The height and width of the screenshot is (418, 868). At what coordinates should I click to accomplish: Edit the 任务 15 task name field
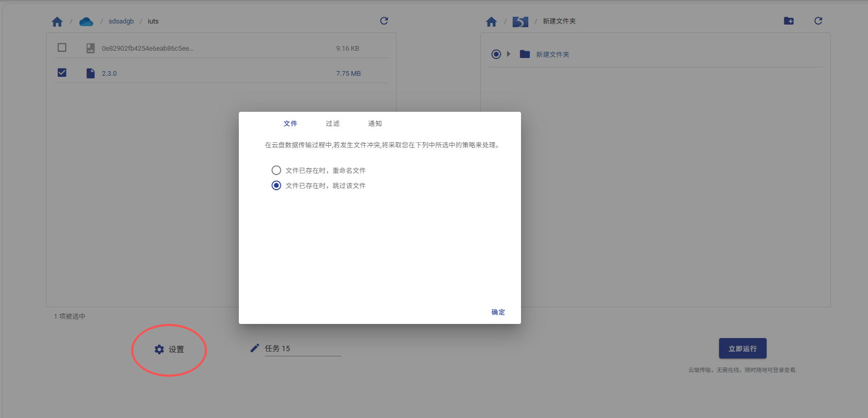click(303, 349)
